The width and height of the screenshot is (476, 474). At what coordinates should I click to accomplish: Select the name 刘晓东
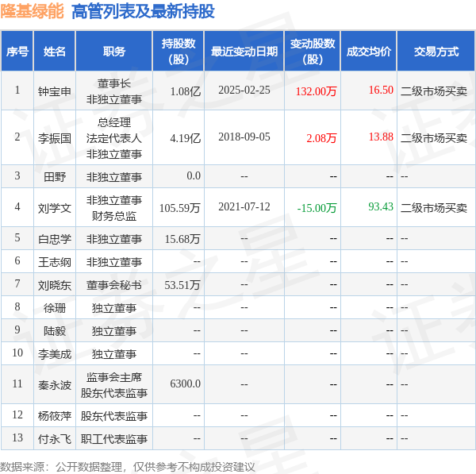(x=55, y=285)
